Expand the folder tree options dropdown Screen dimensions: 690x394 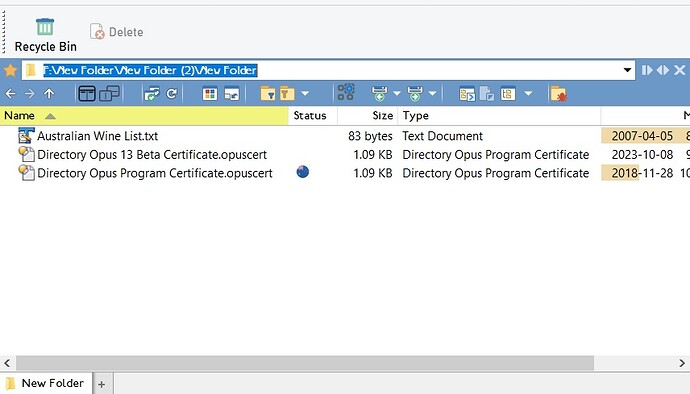(528, 93)
